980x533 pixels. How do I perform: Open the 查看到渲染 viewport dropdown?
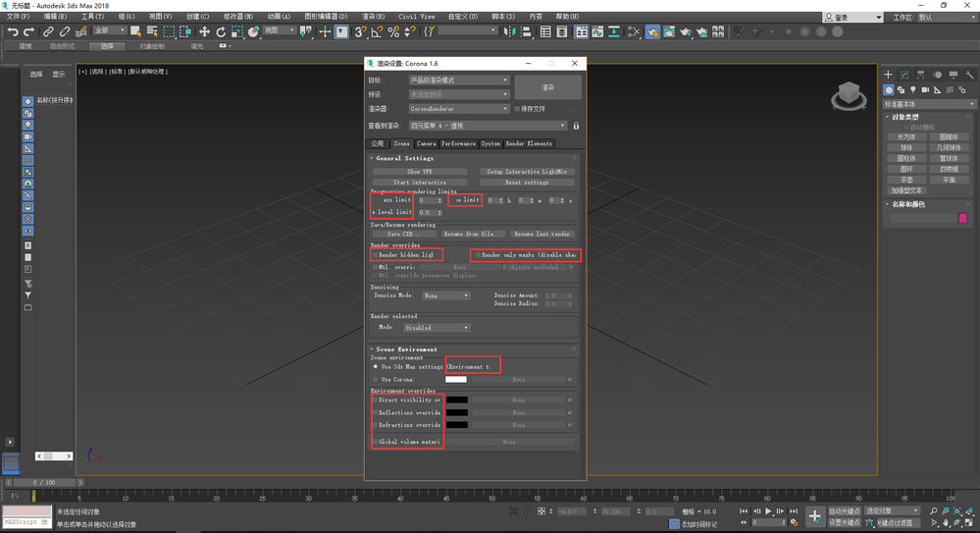click(x=488, y=126)
